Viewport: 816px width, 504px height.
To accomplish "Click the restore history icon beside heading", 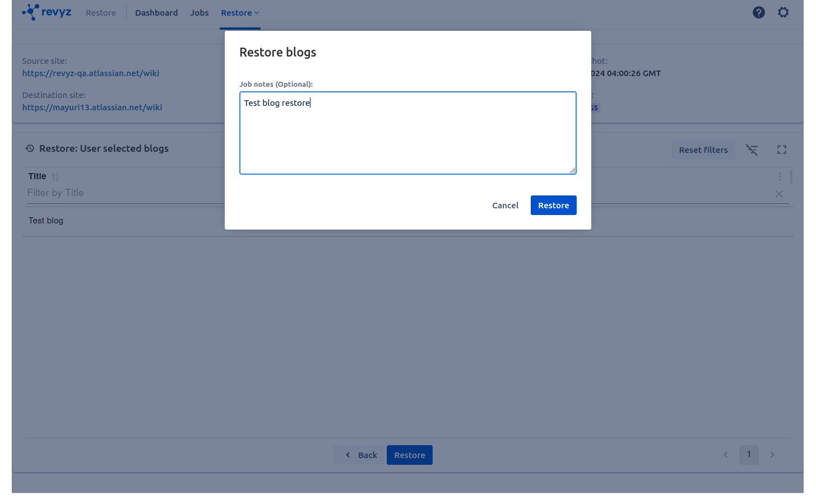I will click(30, 148).
